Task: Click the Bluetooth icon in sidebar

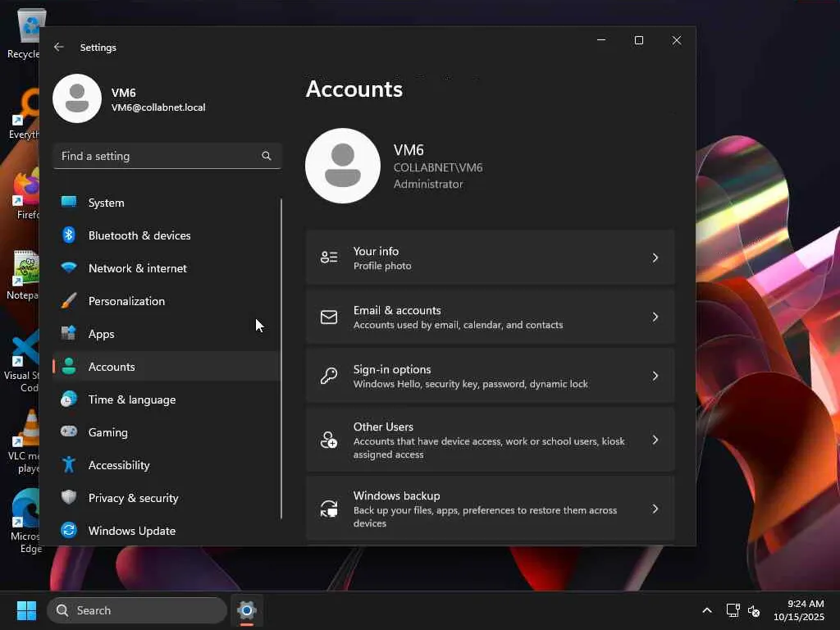Action: (x=69, y=235)
